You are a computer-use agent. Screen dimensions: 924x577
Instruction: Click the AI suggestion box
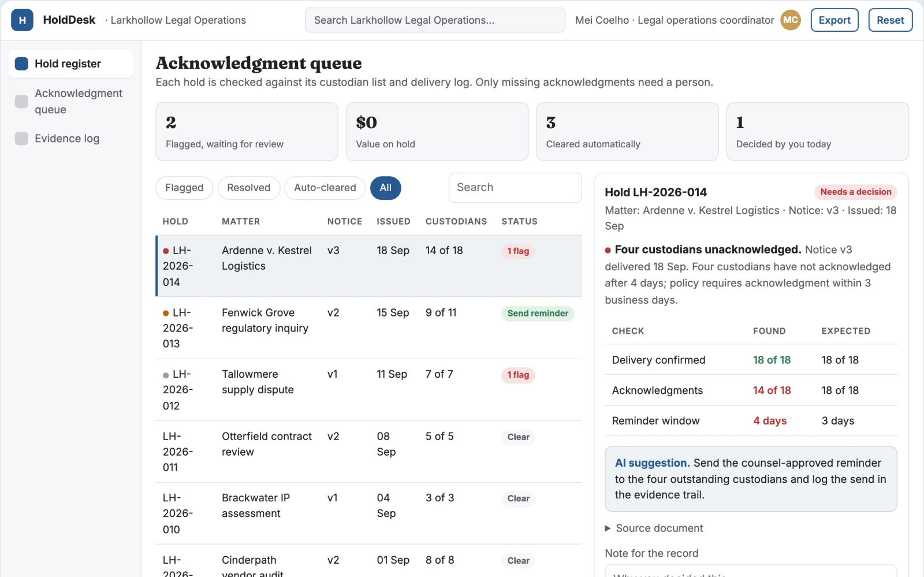(x=751, y=479)
